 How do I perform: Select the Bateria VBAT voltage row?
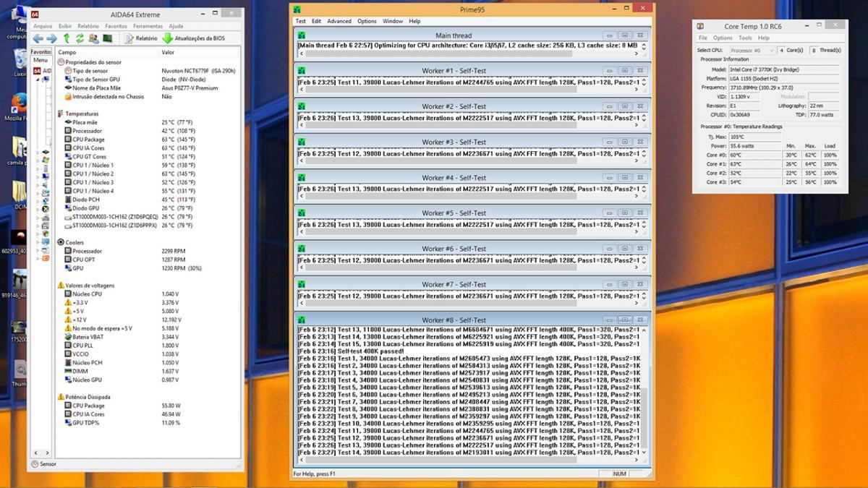tap(148, 337)
